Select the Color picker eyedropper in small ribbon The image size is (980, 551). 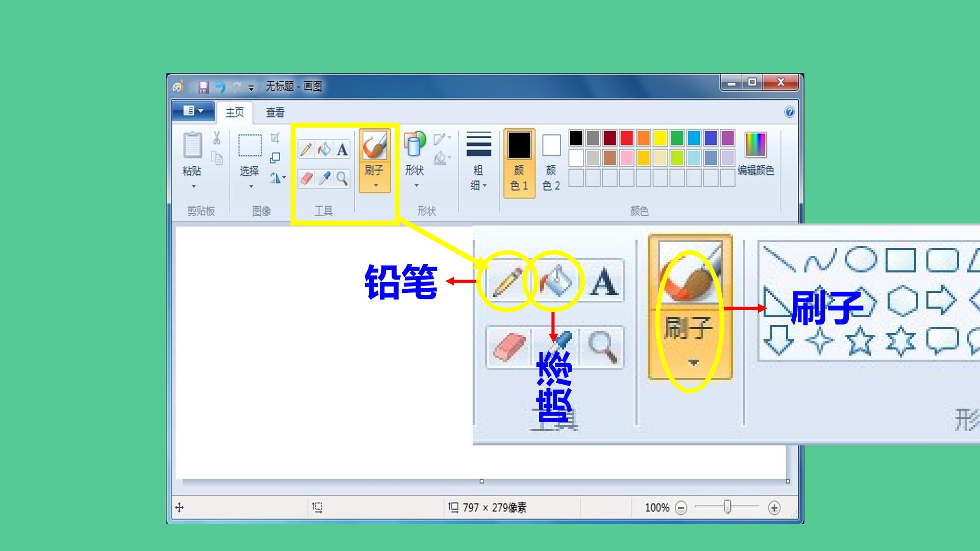[x=324, y=178]
